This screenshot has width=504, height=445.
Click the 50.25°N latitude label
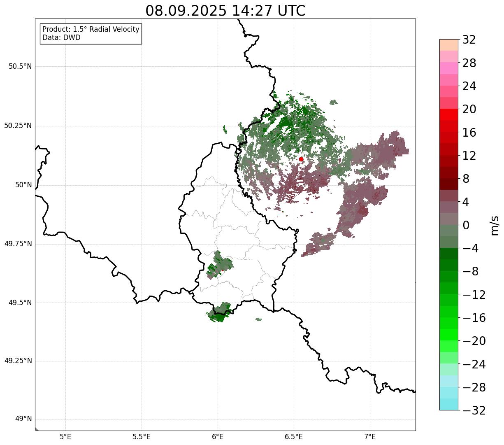coord(18,126)
